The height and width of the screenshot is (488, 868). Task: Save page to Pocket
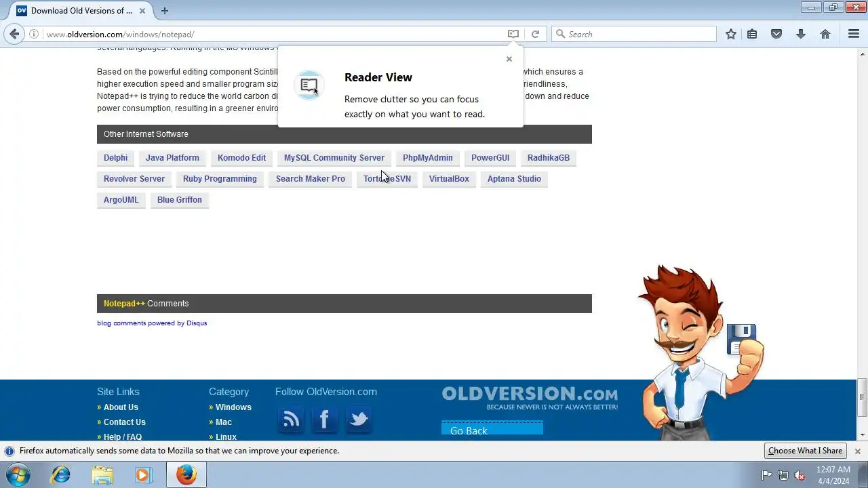coord(776,34)
